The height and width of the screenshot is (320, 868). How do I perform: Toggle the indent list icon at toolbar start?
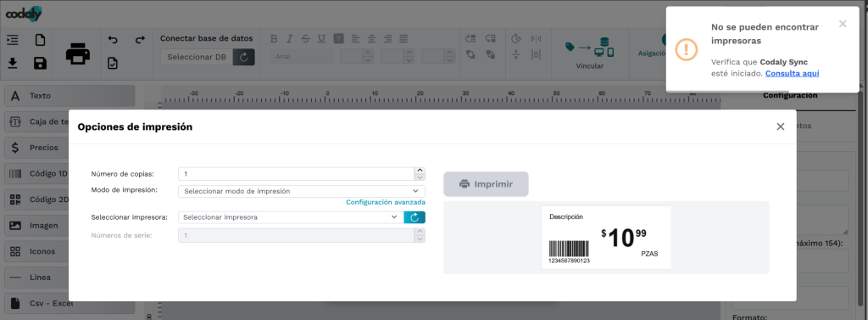12,40
